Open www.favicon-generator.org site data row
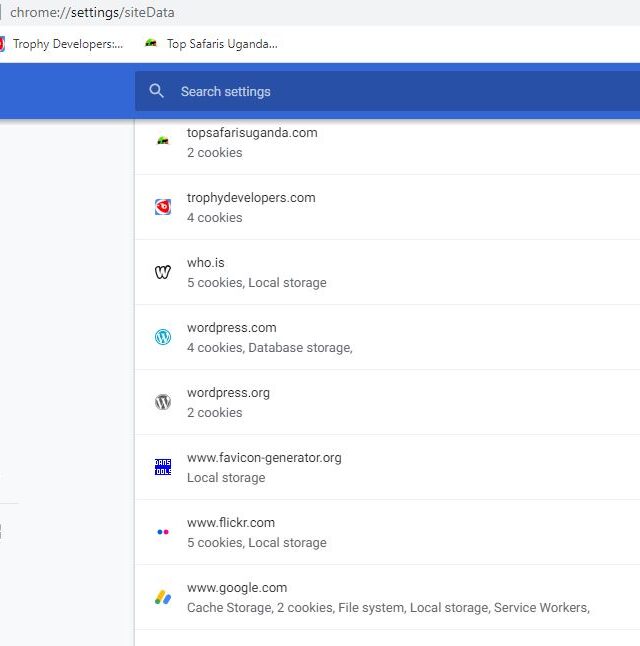640x646 pixels. tap(387, 467)
